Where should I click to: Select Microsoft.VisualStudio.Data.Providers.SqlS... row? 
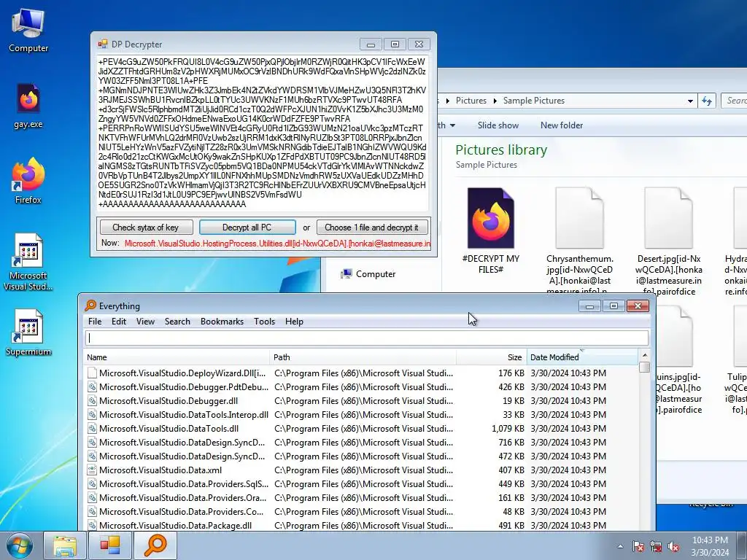pos(362,484)
